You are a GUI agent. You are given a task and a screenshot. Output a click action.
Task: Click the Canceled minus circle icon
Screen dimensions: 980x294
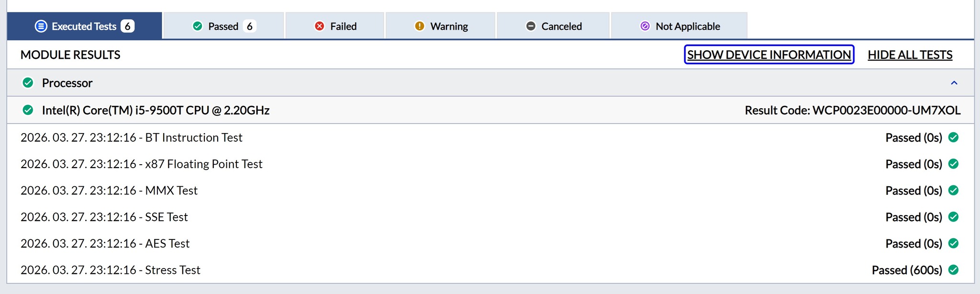pos(531,26)
